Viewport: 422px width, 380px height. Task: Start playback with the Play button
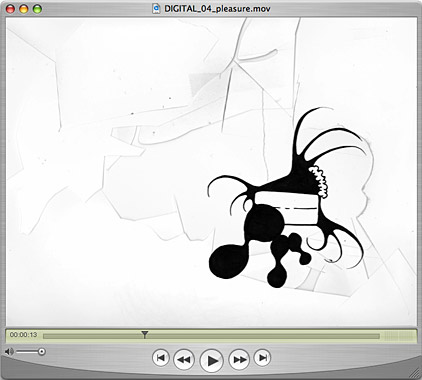click(x=211, y=360)
